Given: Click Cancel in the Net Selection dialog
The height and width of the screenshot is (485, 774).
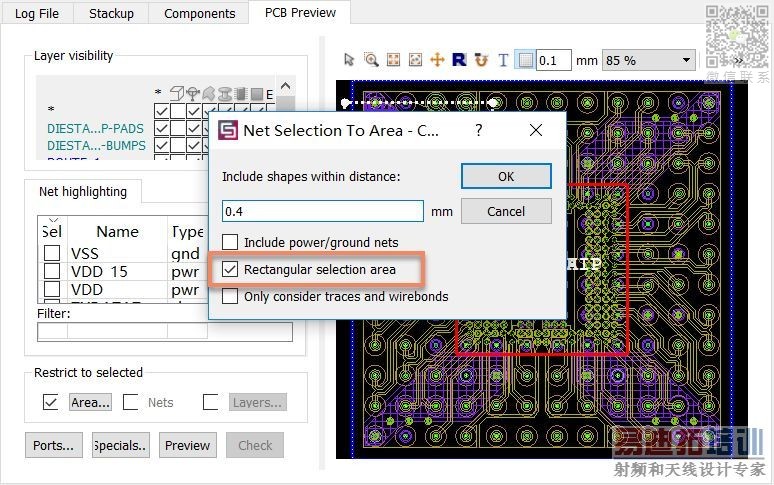Looking at the screenshot, I should click(506, 211).
